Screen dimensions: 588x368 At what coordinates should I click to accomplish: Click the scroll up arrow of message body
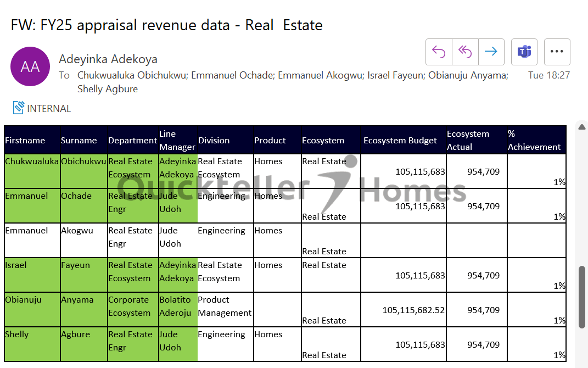pyautogui.click(x=582, y=127)
